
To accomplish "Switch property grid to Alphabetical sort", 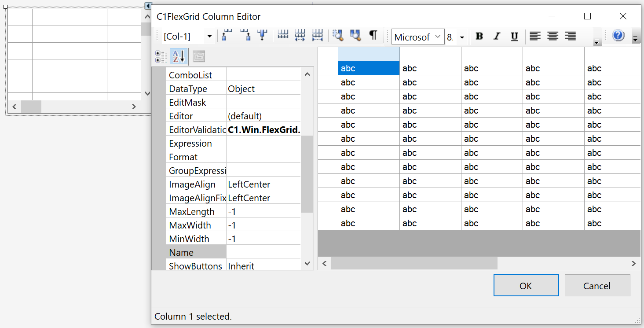I will pos(179,56).
